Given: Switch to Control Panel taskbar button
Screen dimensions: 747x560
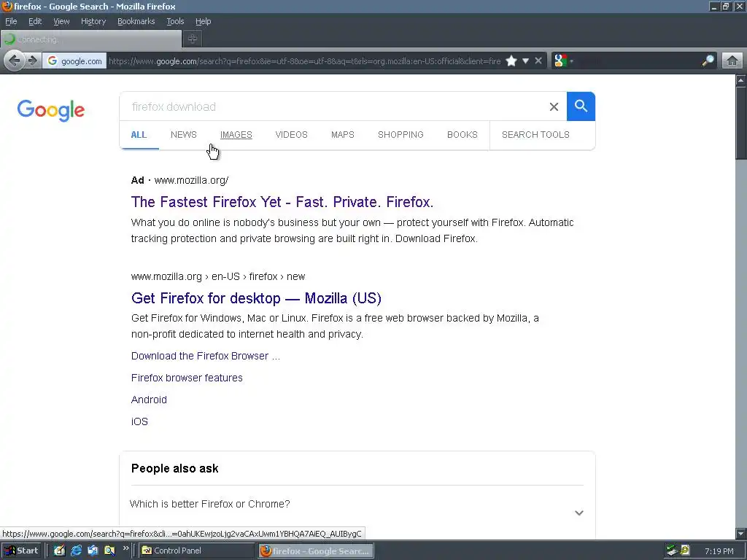Looking at the screenshot, I should click(197, 551).
